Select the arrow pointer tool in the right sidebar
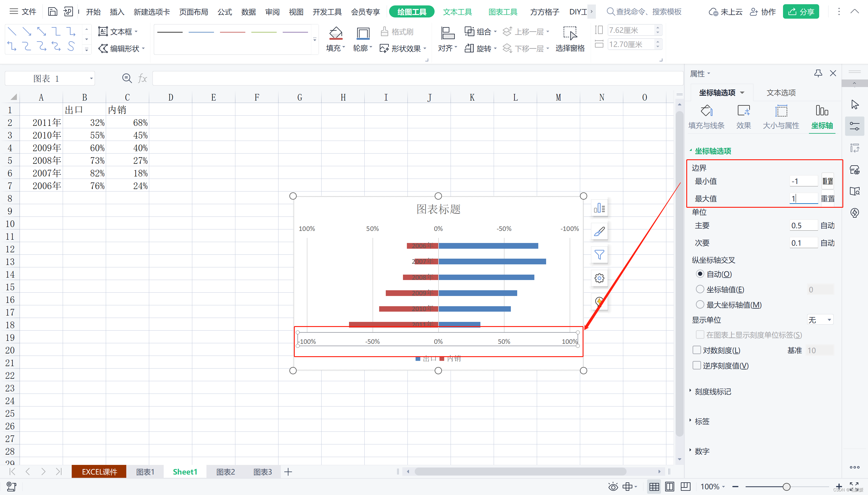Screen dimensions: 868x495 pyautogui.click(x=855, y=104)
